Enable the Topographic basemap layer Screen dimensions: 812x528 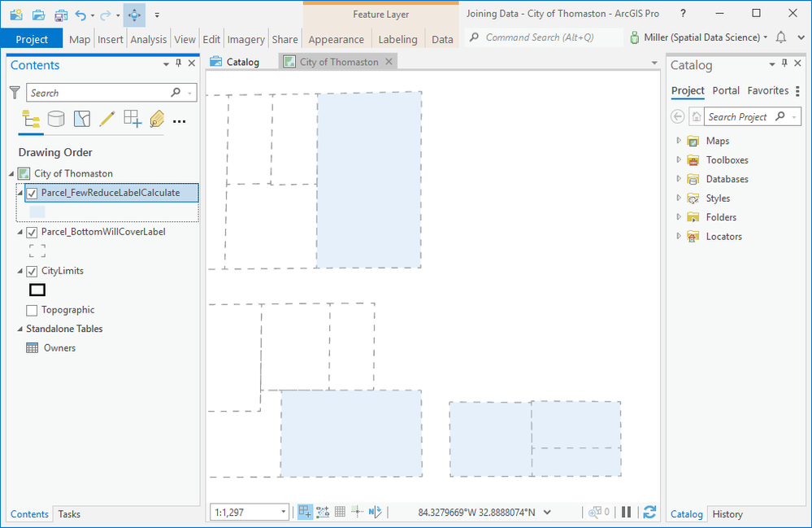[x=33, y=311]
